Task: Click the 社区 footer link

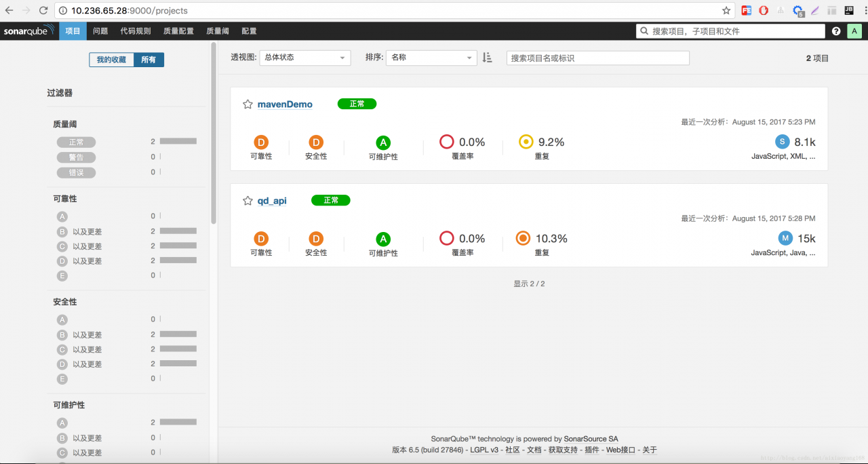Action: (x=513, y=450)
